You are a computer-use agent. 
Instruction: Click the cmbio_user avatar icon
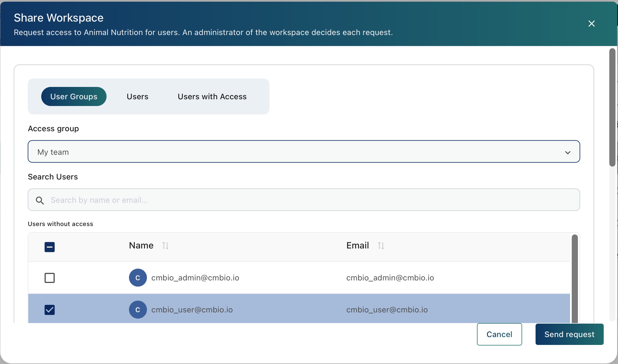click(x=138, y=310)
